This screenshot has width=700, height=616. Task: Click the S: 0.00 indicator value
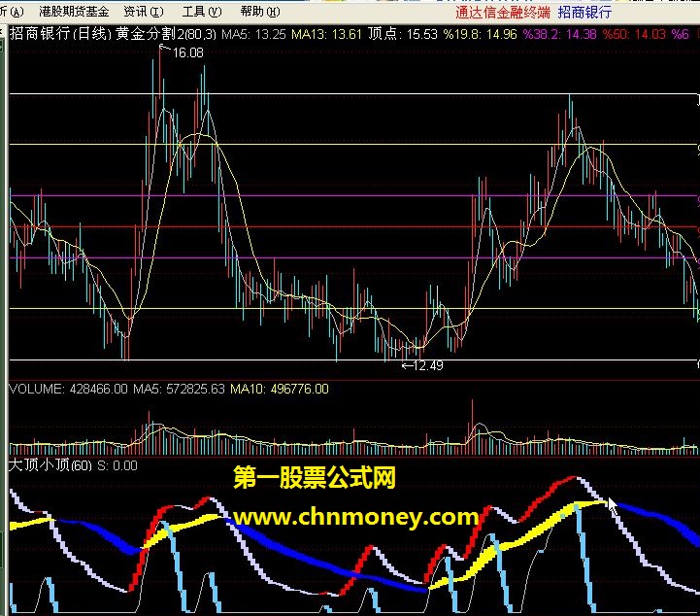[x=117, y=466]
